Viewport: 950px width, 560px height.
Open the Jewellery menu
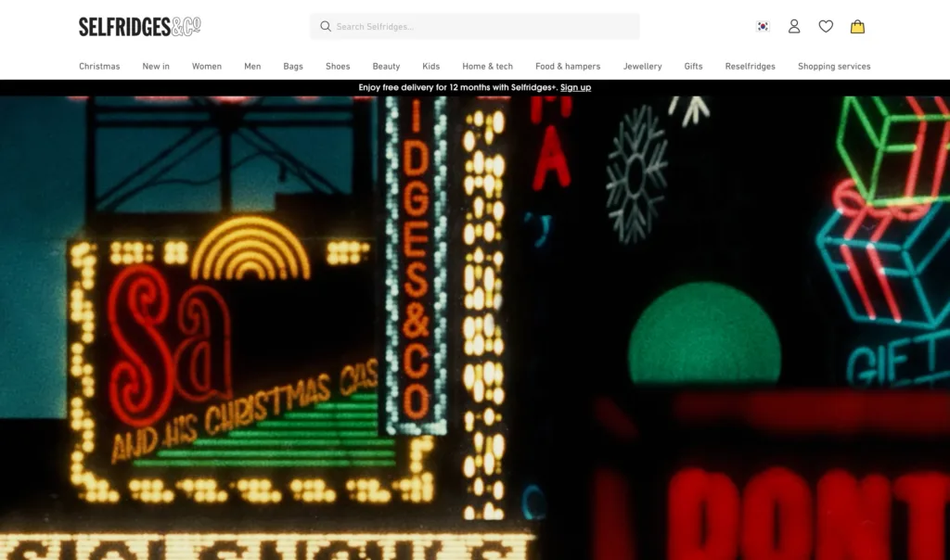click(x=642, y=67)
